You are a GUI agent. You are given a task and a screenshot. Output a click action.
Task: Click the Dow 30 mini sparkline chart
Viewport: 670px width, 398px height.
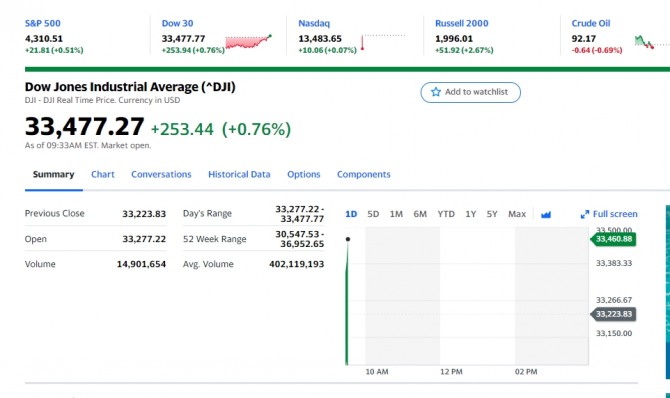point(249,42)
